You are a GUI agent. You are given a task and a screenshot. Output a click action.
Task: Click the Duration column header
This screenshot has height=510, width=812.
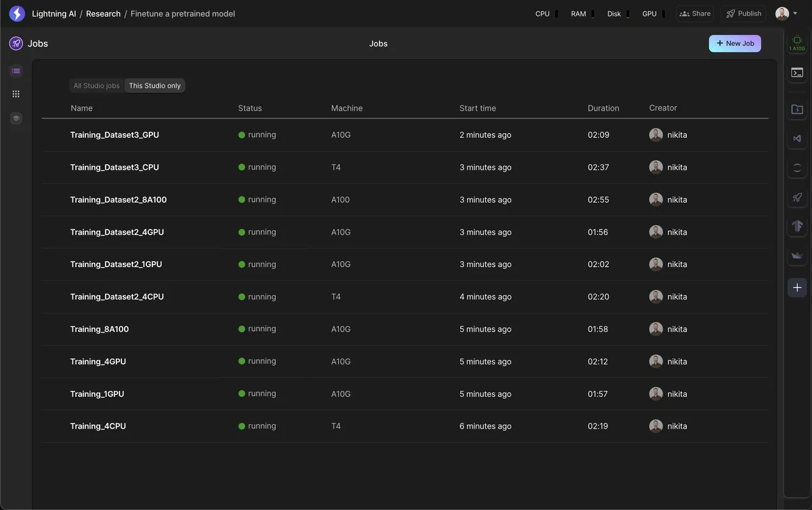[x=603, y=108]
